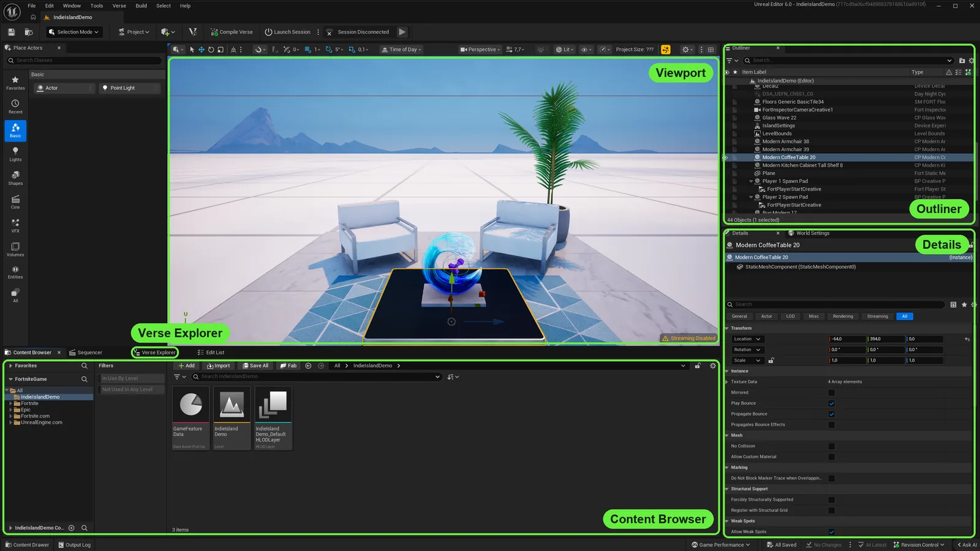980x551 pixels.
Task: Click the Outliner create folder icon
Action: pyautogui.click(x=962, y=61)
